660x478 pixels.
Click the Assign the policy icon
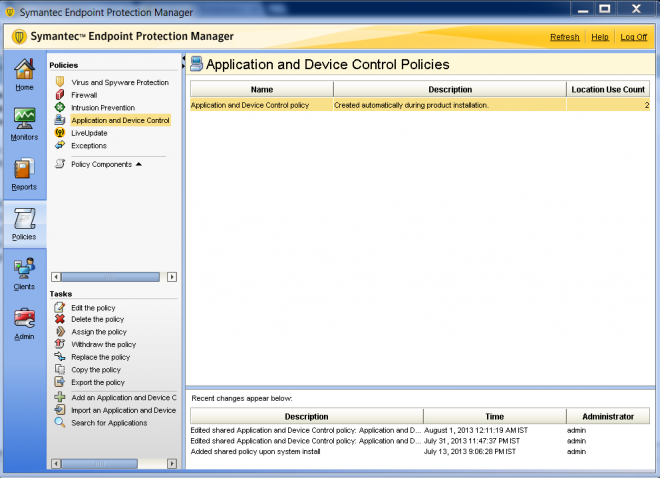click(x=60, y=332)
